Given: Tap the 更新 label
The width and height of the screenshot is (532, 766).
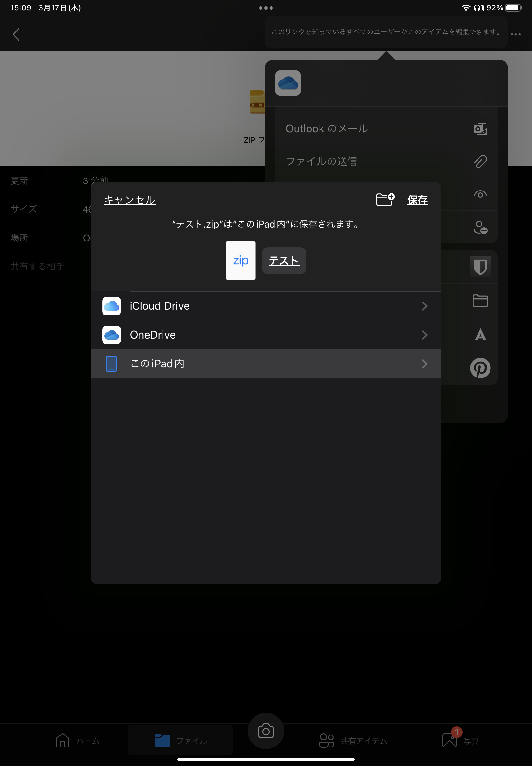Looking at the screenshot, I should 20,181.
